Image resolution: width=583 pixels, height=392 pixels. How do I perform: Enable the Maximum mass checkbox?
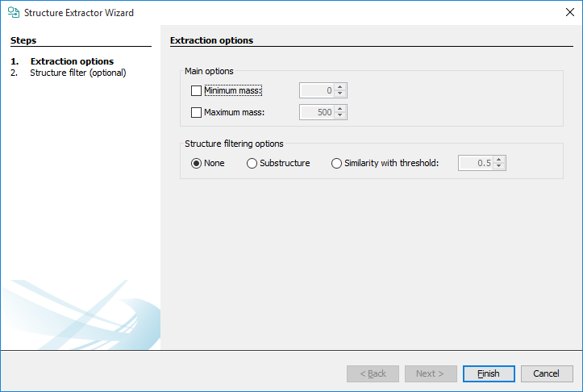[x=197, y=113]
